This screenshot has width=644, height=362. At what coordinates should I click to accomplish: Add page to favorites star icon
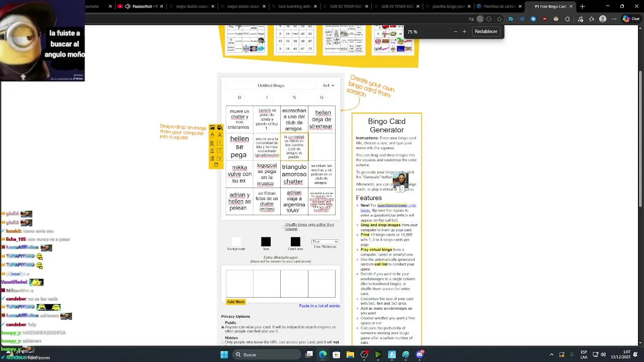click(499, 19)
